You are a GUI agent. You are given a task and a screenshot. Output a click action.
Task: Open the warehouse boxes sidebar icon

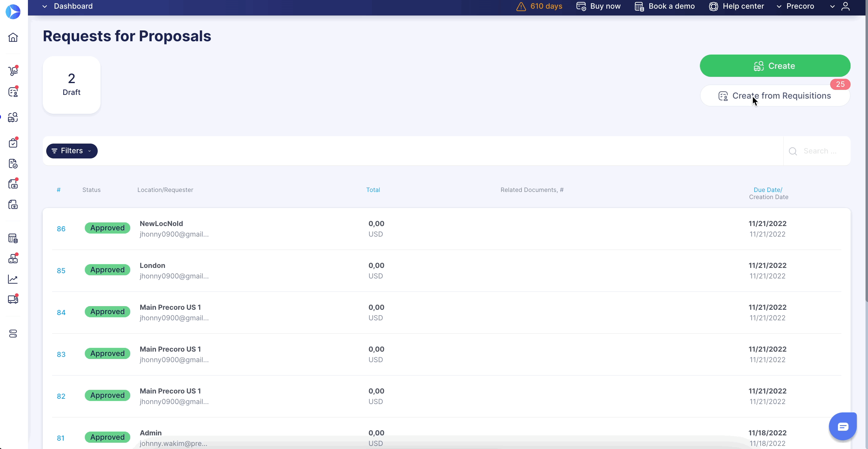coord(13,258)
